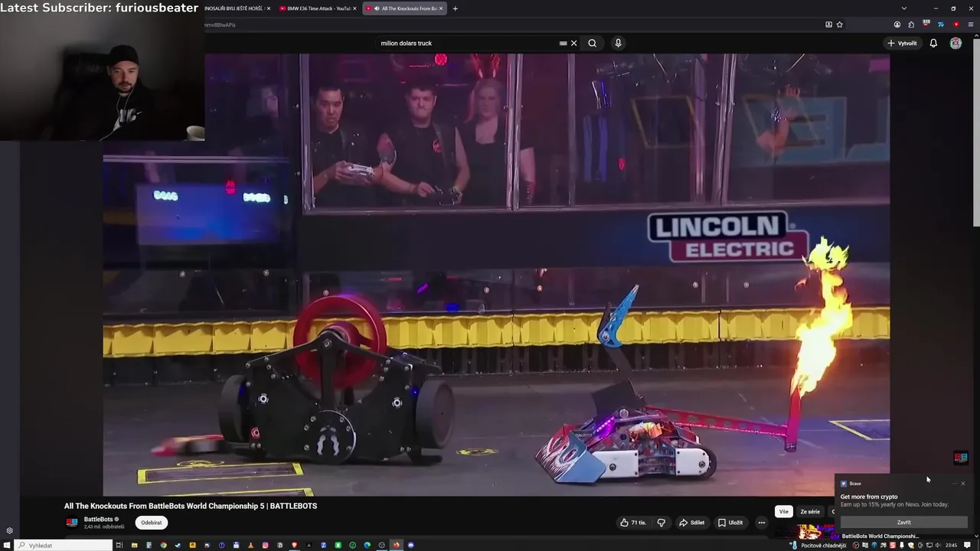Close the BMW E36 Time Attack tab
Image resolution: width=980 pixels, height=551 pixels.
354,8
